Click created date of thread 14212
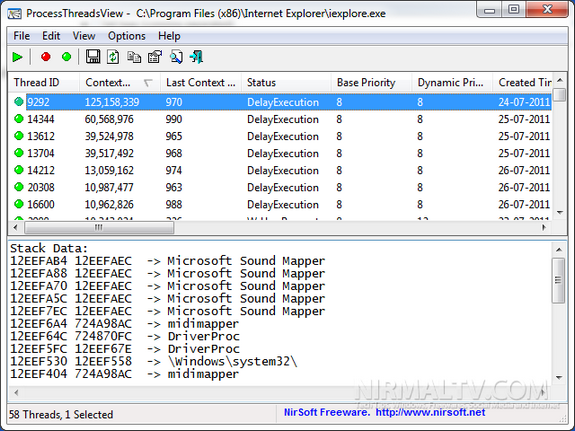The image size is (575, 431). [x=524, y=170]
